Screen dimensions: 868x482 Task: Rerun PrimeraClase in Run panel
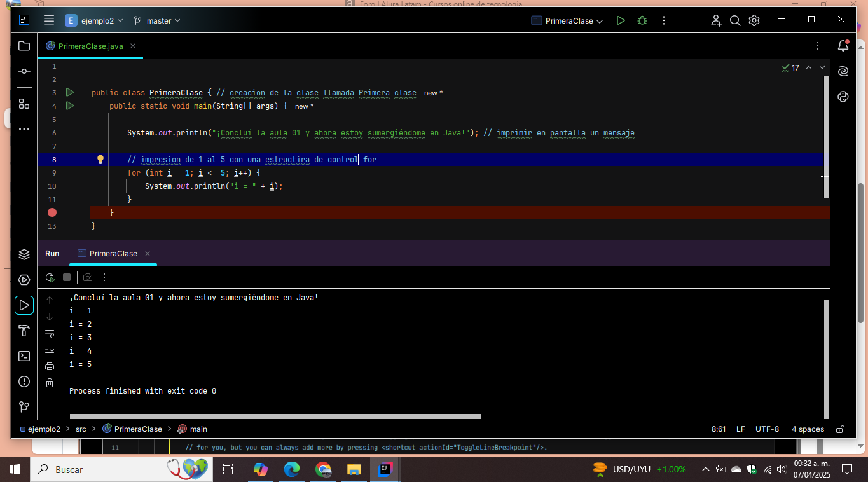(x=50, y=277)
